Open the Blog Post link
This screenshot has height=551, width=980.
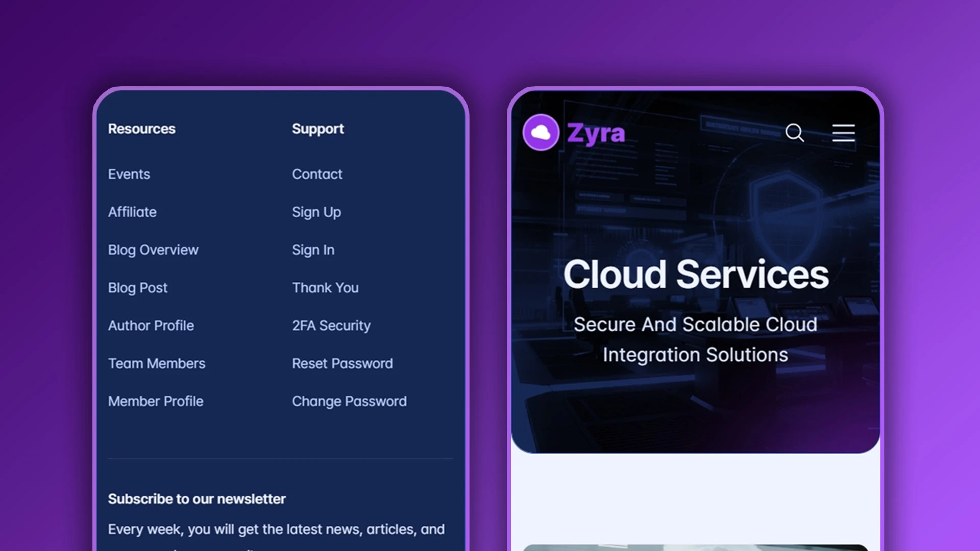point(138,288)
